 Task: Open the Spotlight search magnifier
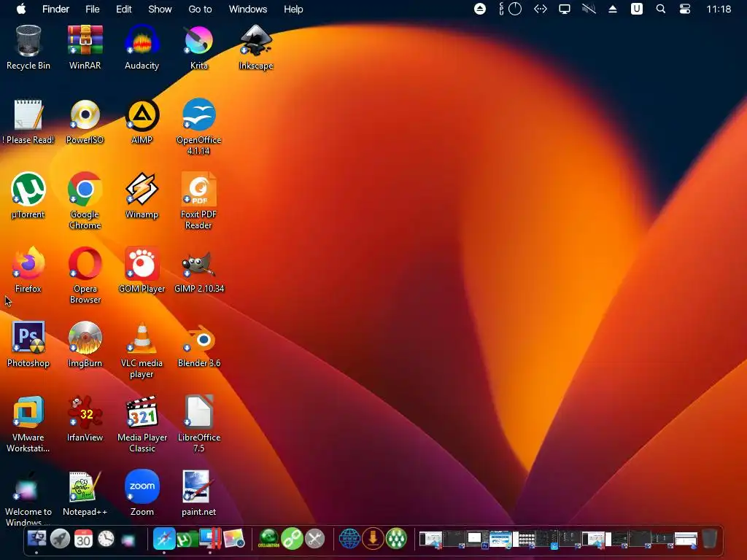660,9
